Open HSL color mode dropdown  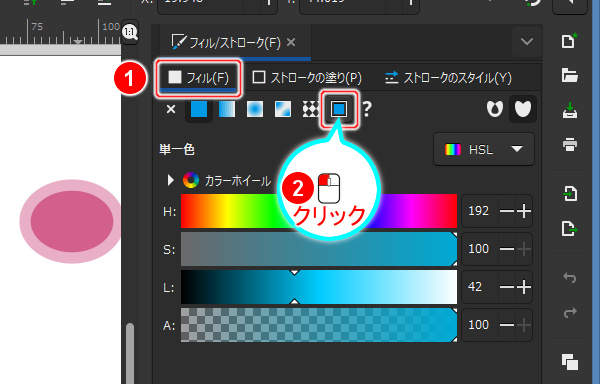coord(484,149)
